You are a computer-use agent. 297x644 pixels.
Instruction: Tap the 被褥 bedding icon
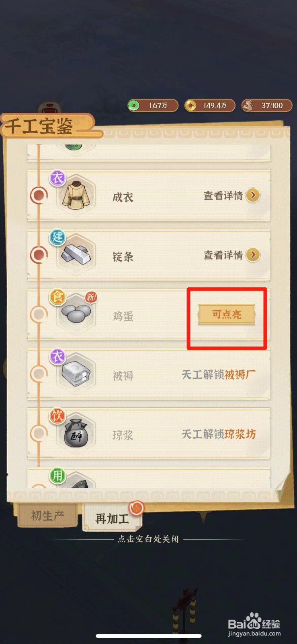point(76,374)
